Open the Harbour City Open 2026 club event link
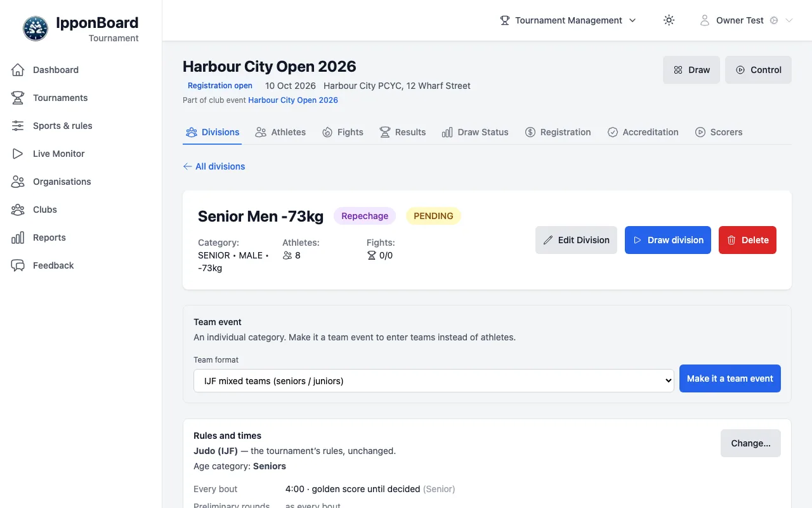 pos(293,100)
